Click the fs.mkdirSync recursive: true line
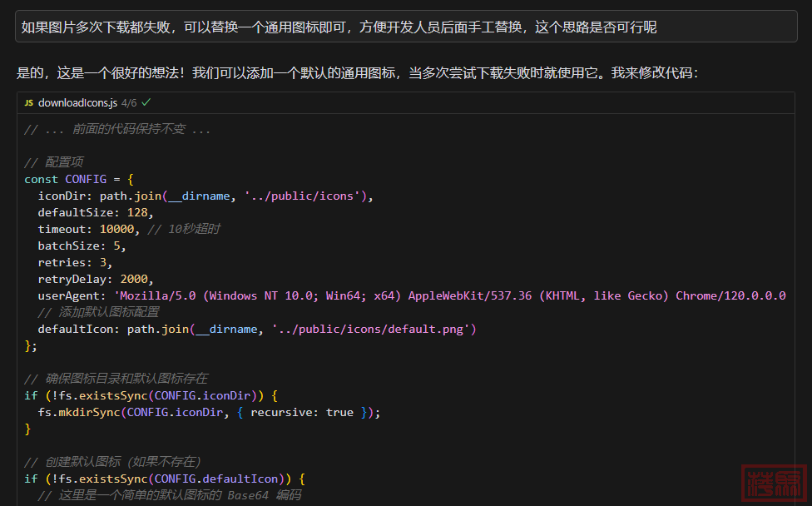This screenshot has height=506, width=812. (x=209, y=412)
